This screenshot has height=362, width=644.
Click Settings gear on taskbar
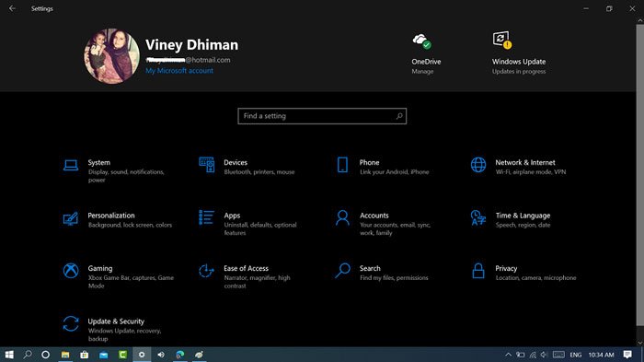click(x=142, y=355)
